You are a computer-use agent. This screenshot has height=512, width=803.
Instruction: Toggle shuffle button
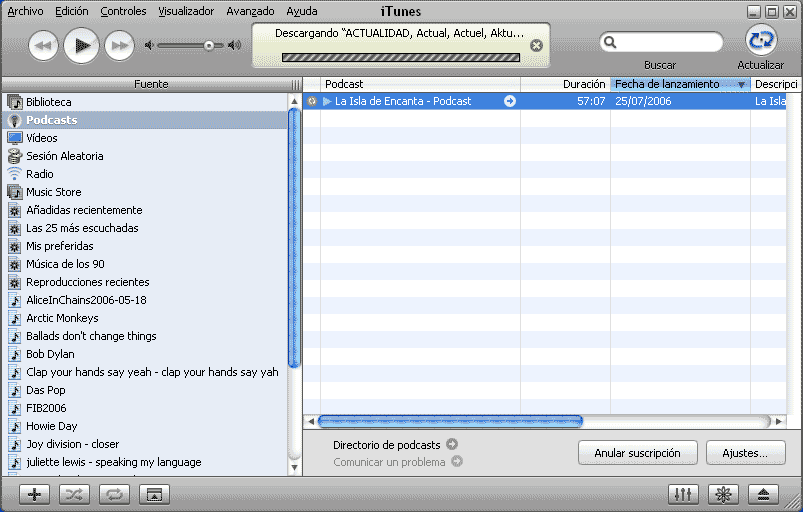(74, 494)
